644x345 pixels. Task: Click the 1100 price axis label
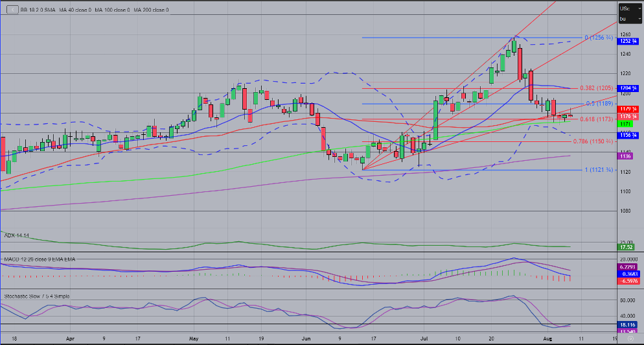(625, 191)
